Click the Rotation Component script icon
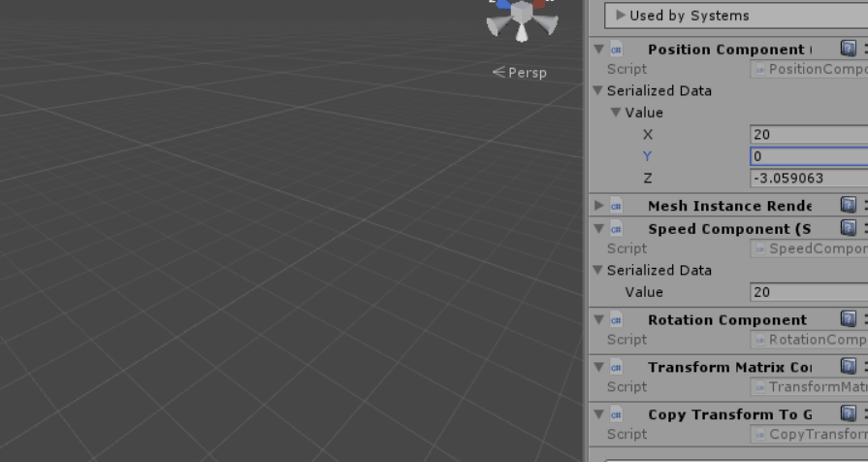 616,319
